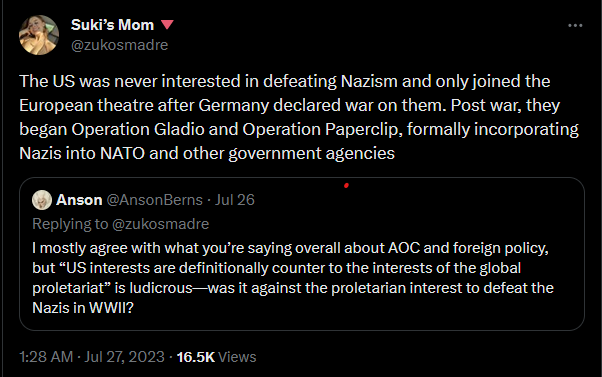This screenshot has width=602, height=377.
Task: Open the @zukosmadre handle under Suki's Mom
Action: [x=119, y=45]
